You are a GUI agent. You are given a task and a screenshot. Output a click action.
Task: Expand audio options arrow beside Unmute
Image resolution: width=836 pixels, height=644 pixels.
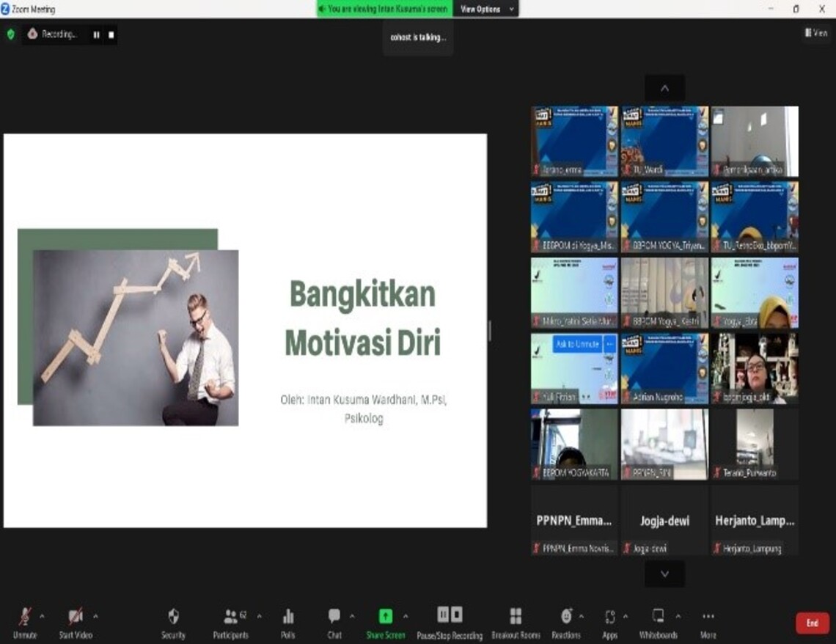pos(42,615)
